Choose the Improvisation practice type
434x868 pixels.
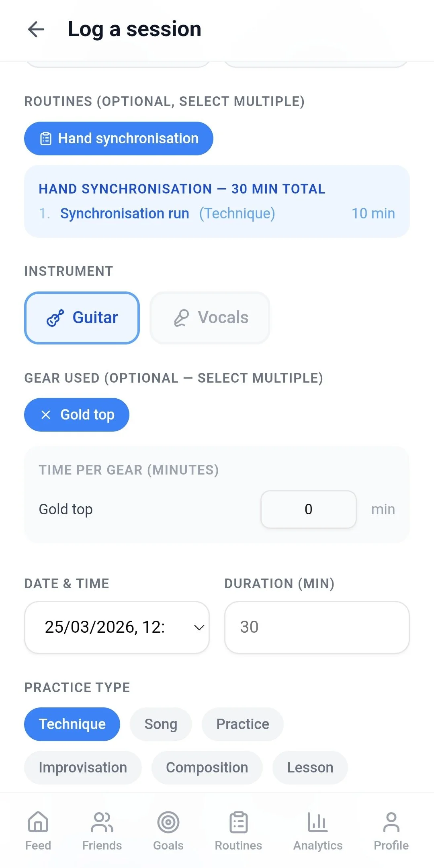pyautogui.click(x=83, y=768)
